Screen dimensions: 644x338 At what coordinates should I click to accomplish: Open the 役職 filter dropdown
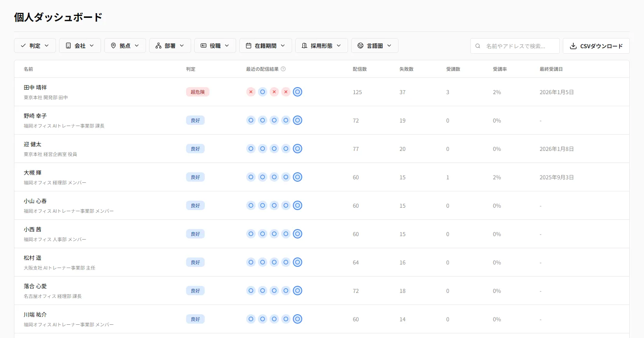(215, 46)
